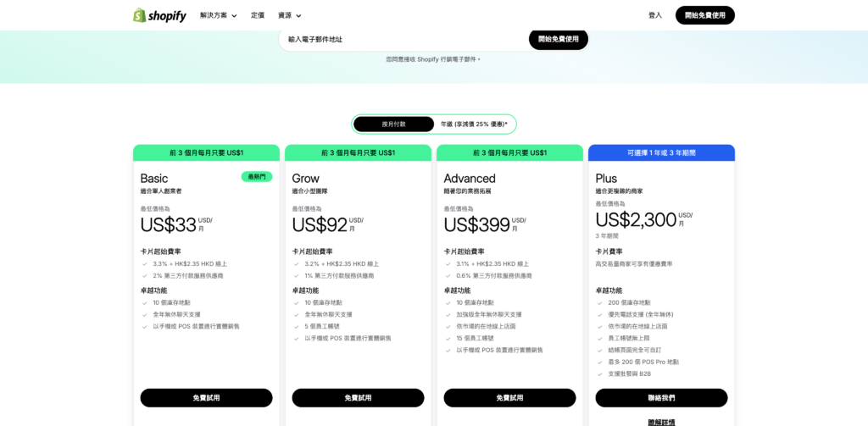Focus the 輸入電子郵件地址 field
The width and height of the screenshot is (868, 426).
(x=404, y=39)
